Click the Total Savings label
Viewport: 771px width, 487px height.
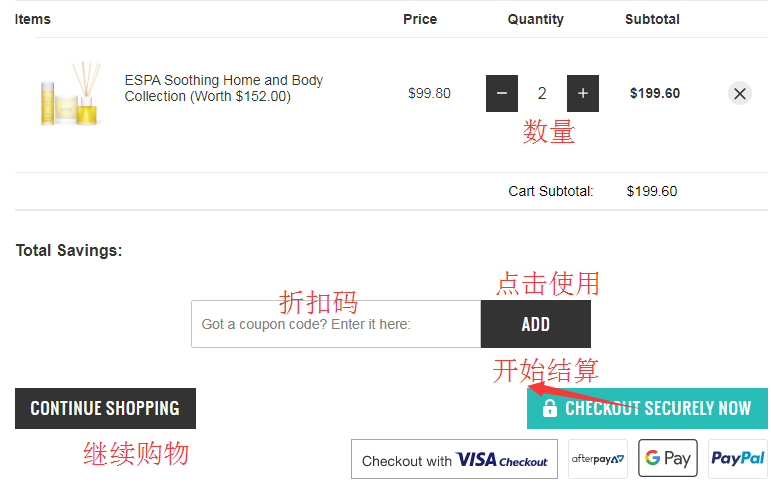point(69,250)
